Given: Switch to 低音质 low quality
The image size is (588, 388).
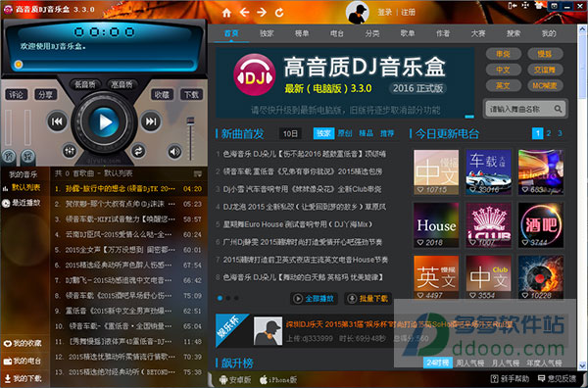Looking at the screenshot, I should (x=85, y=84).
